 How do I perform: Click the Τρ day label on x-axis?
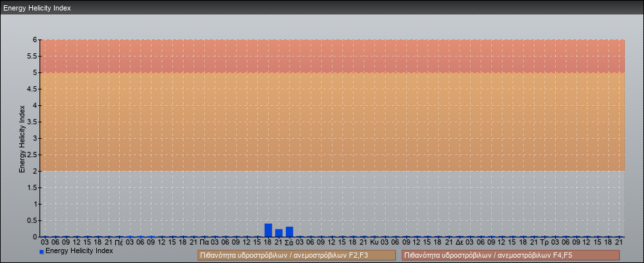545,243
